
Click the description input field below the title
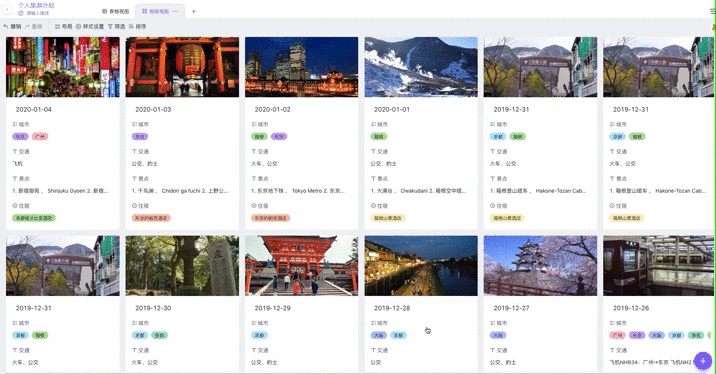click(37, 13)
